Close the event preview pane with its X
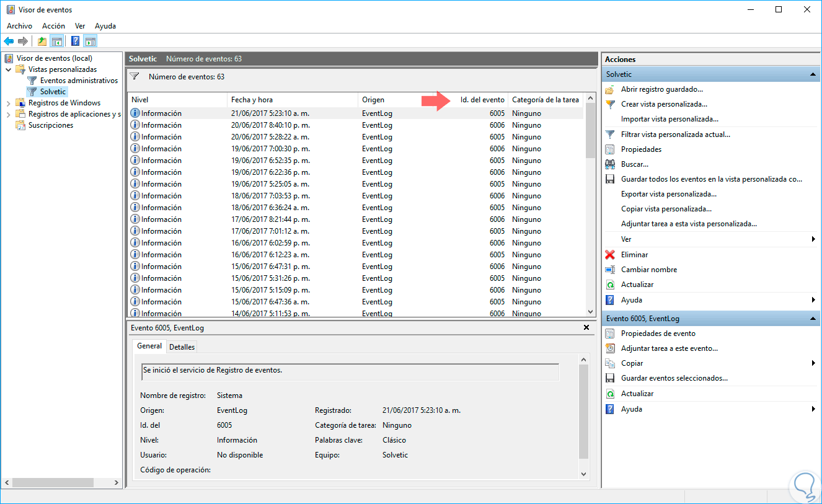This screenshot has width=822, height=504. click(x=586, y=327)
